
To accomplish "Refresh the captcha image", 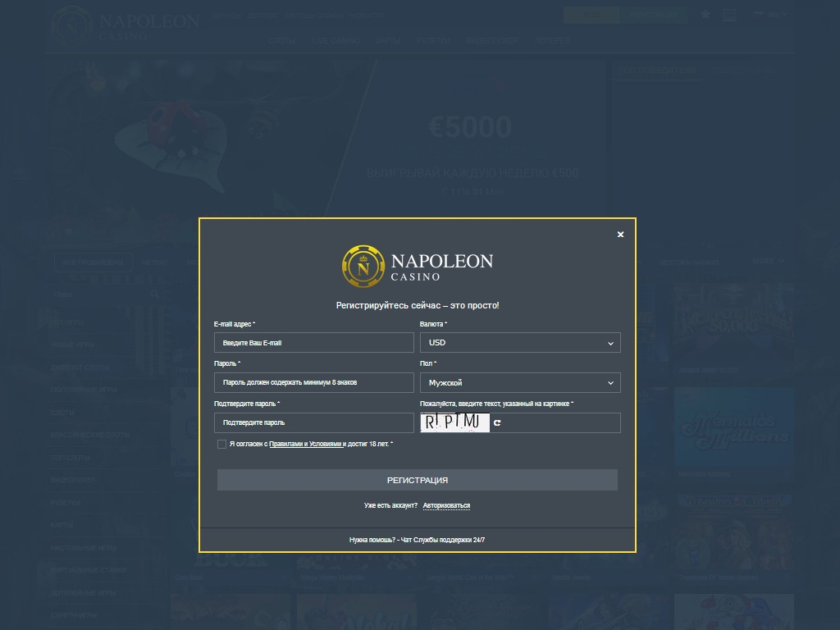I will [497, 423].
